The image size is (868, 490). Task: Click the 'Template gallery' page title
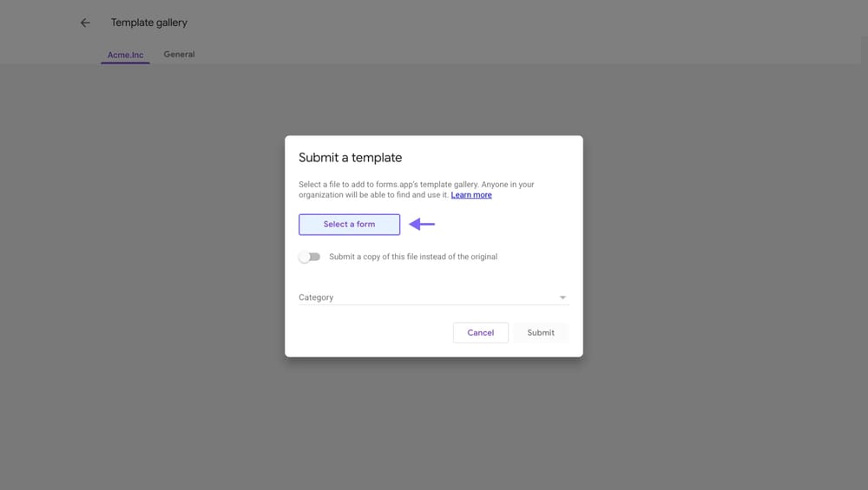point(148,23)
